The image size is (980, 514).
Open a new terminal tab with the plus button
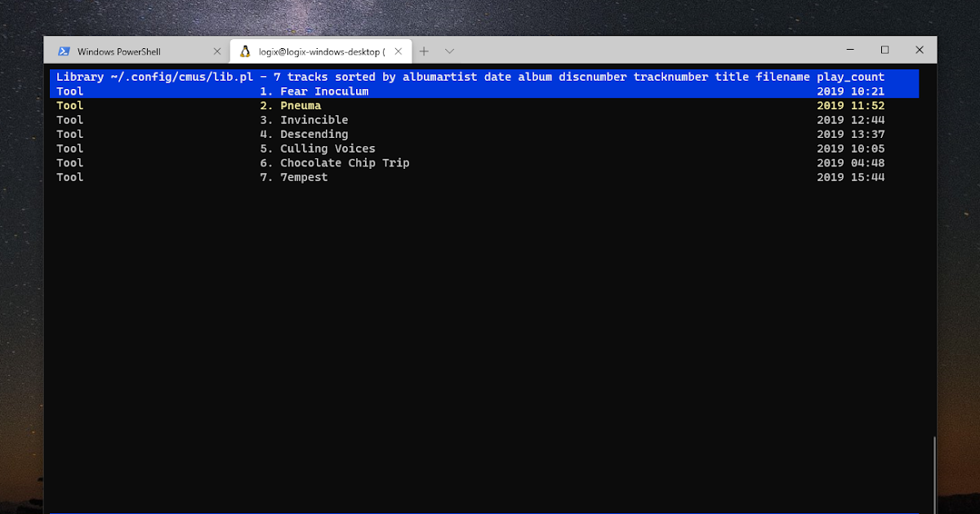click(424, 51)
